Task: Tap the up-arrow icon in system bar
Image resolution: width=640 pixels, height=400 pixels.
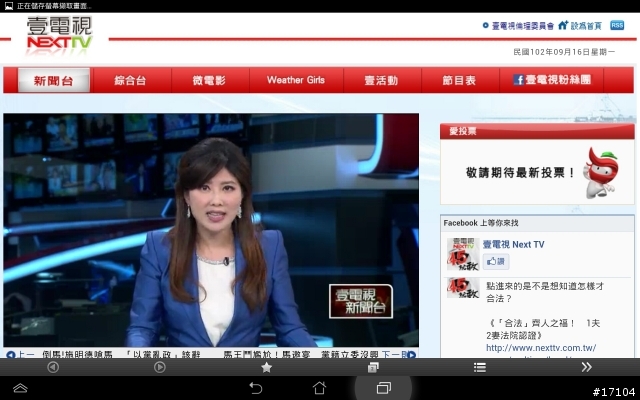Action: point(20,388)
